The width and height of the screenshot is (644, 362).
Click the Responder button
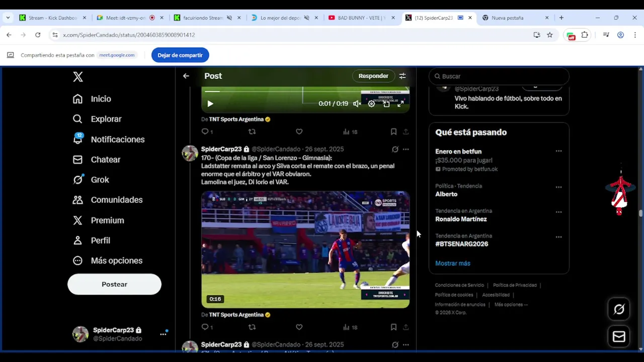[373, 76]
